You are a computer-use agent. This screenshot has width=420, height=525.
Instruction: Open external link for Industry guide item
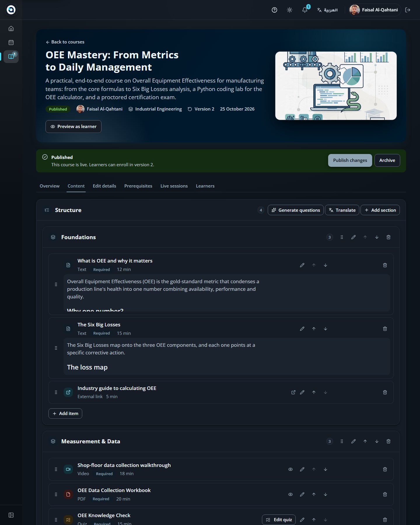293,392
